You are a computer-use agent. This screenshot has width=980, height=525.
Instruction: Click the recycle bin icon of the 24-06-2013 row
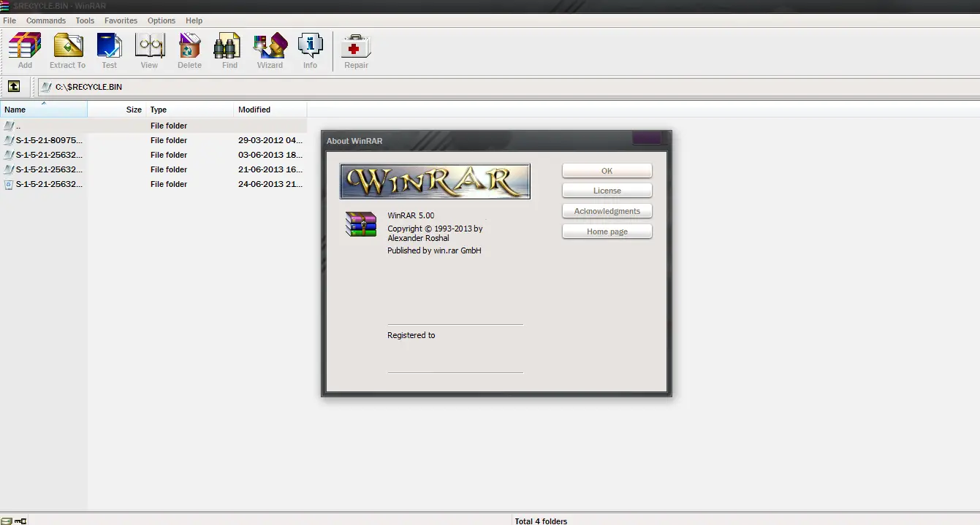coord(9,184)
